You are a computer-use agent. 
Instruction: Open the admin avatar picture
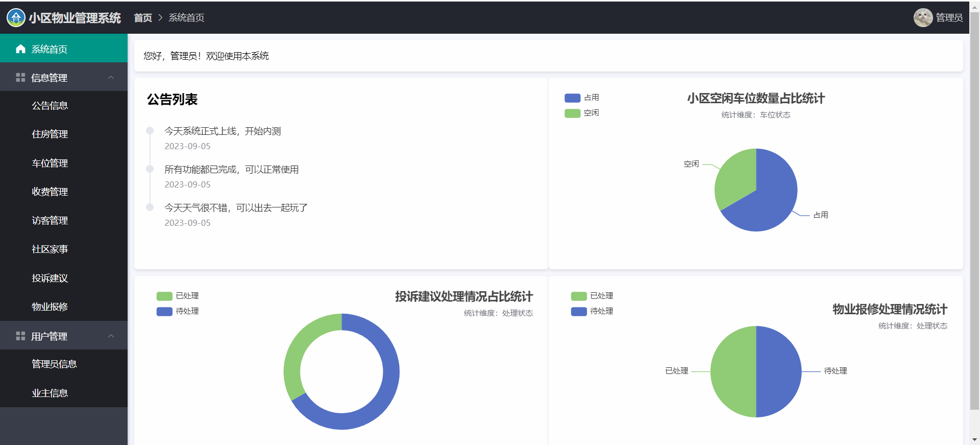(x=923, y=18)
